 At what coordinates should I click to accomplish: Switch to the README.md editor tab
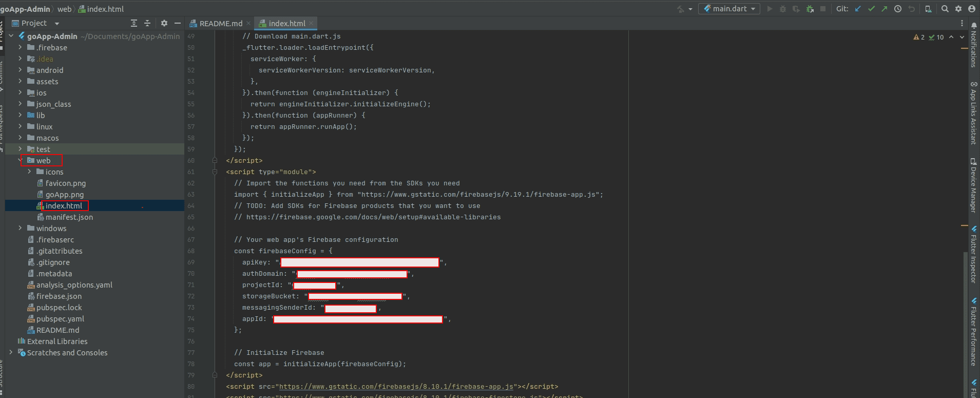click(x=220, y=24)
